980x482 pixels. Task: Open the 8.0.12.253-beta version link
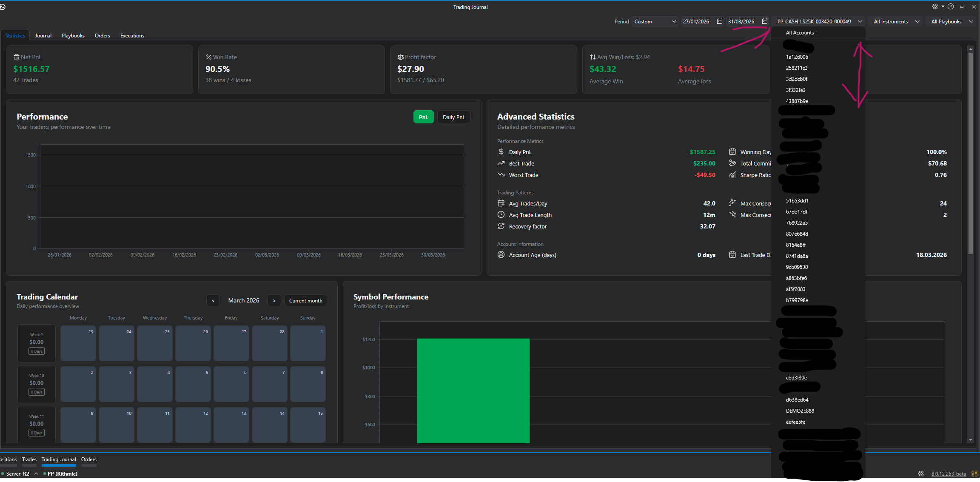[949, 473]
